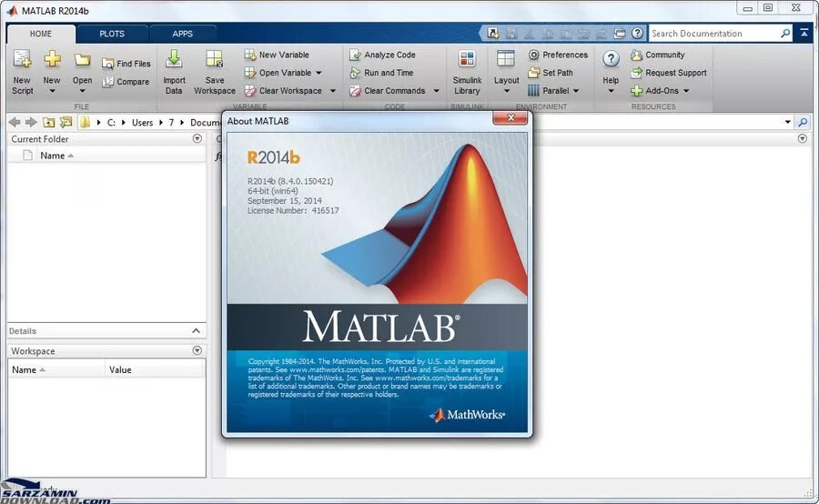This screenshot has width=819, height=504.
Task: Click the 'September 15, 2014' date text
Action: [x=285, y=201]
